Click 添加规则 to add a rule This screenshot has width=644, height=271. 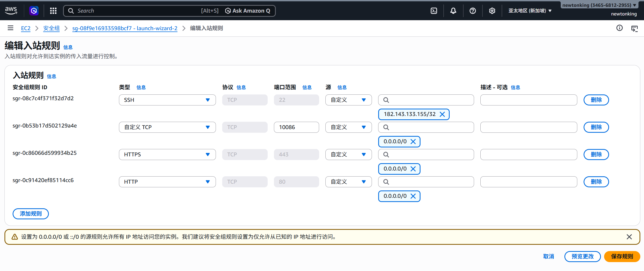click(31, 214)
